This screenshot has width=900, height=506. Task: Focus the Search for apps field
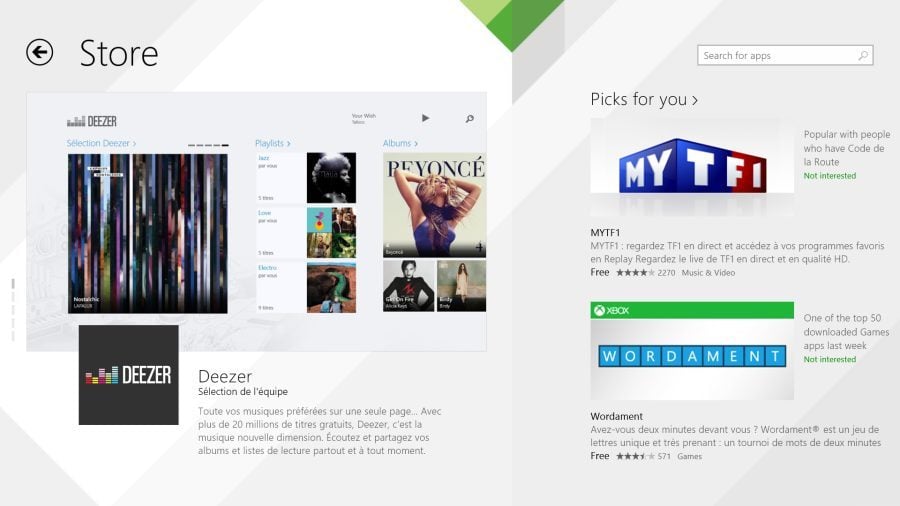[785, 55]
